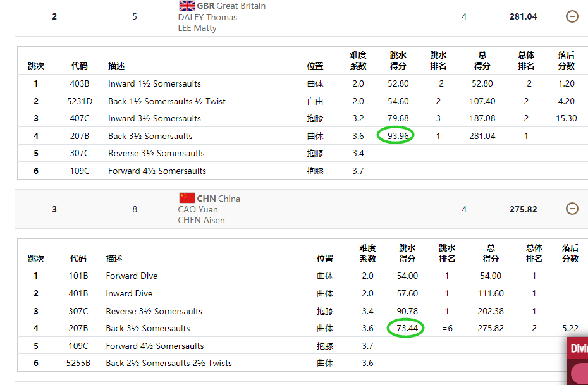Click the pink rounded button below the banner

(x=579, y=374)
